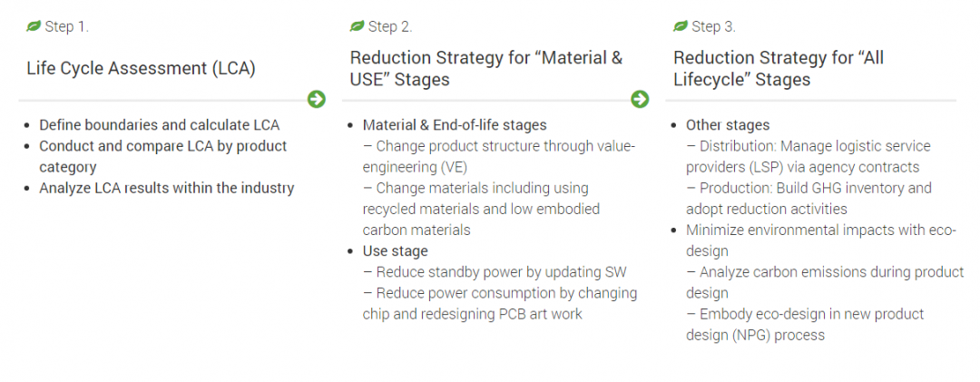Click the leaf icon beside Step 3

(x=681, y=26)
